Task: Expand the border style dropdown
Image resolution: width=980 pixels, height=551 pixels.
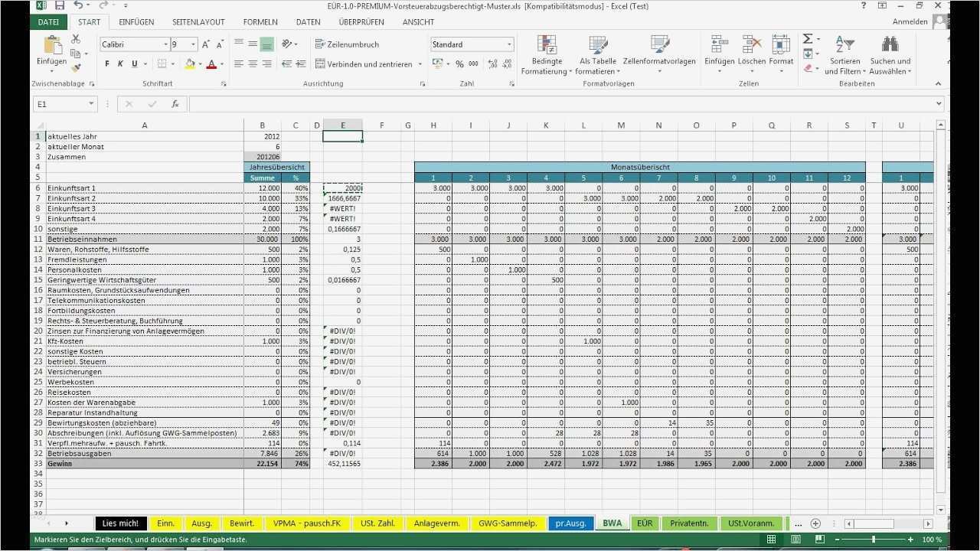Action: 172,64
